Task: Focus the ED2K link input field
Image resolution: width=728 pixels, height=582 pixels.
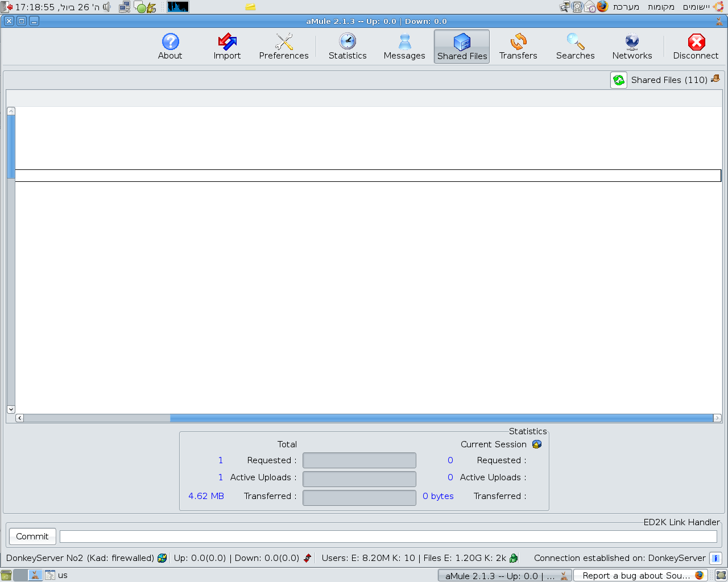Action: [388, 537]
